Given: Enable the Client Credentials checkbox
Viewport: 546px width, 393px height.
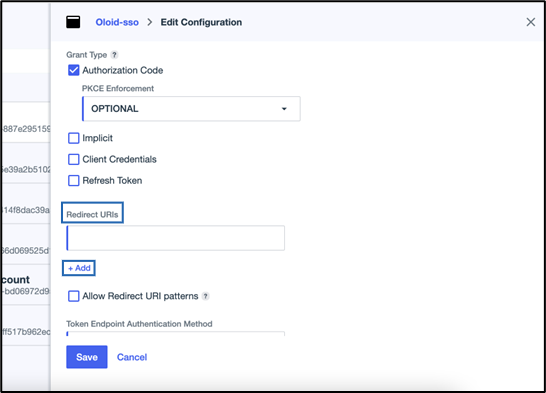Looking at the screenshot, I should click(73, 159).
